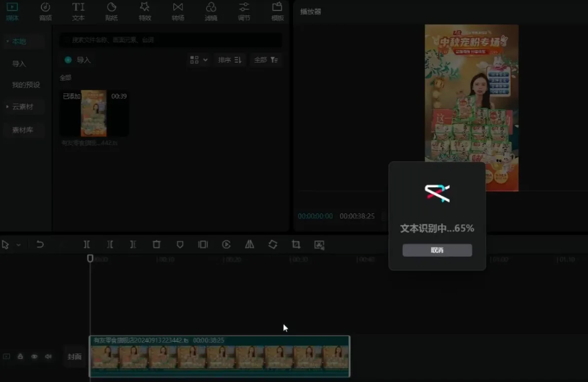Lock the main video track
Screen dimensions: 588x382
(20, 357)
